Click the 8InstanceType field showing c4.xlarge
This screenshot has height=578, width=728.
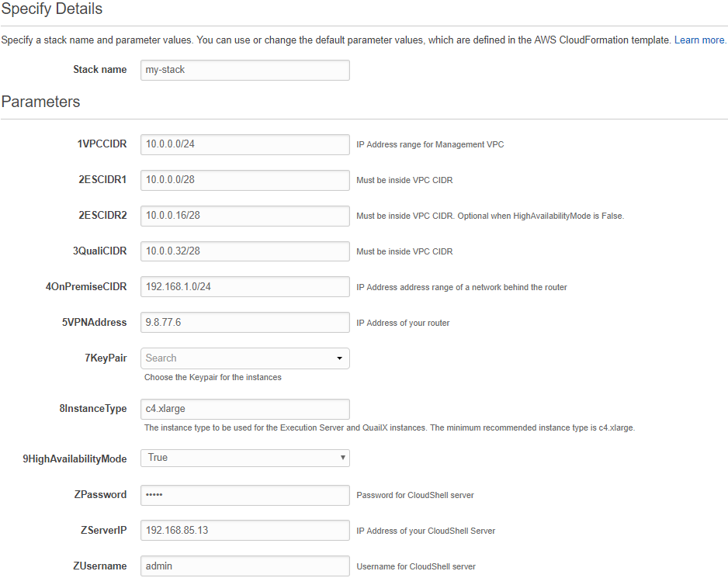[245, 409]
